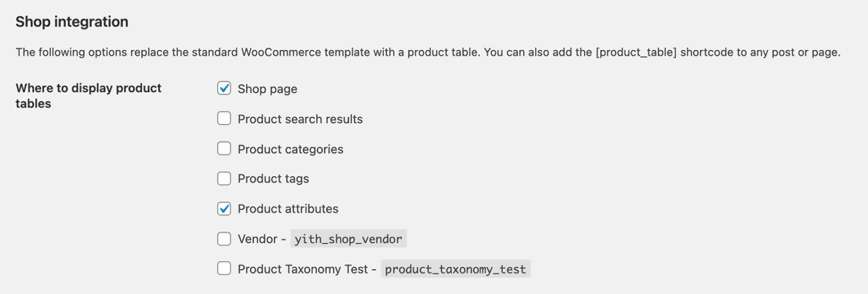Disable the Product attributes checkbox
868x294 pixels.
point(224,209)
